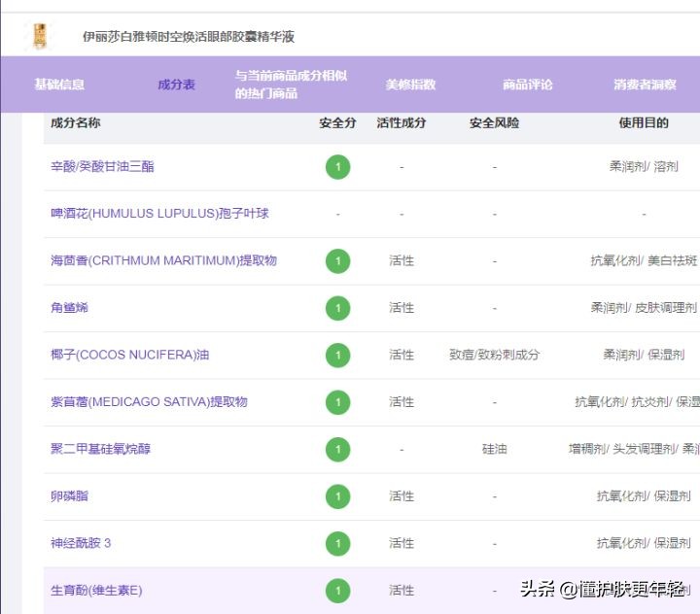Open ingredient 啤酒花(HUMULUS LUPULUS)孢子叶球
The image size is (700, 614).
[x=159, y=214]
